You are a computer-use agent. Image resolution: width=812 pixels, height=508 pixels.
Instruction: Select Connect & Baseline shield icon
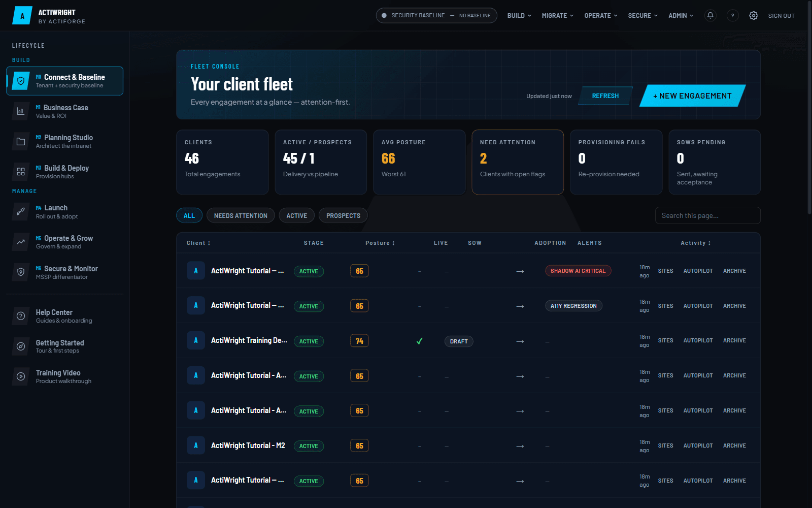coord(21,81)
